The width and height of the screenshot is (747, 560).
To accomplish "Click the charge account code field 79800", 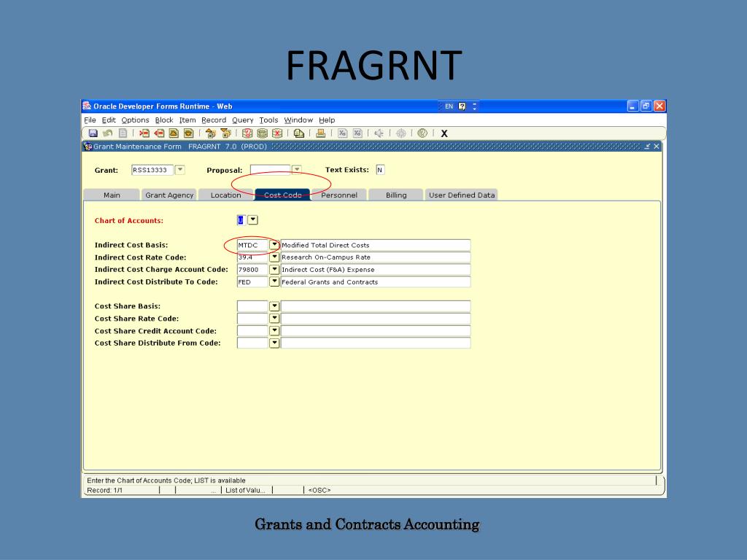I will coord(252,270).
